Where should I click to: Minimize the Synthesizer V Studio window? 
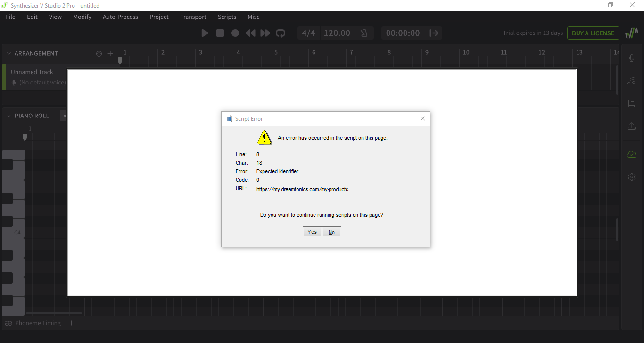[589, 5]
